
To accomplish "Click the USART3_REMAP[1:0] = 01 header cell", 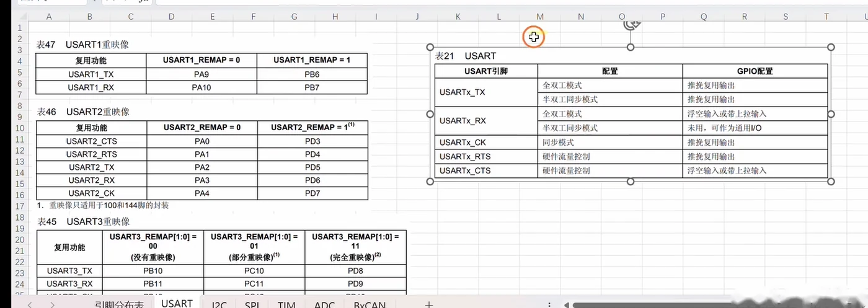I will pos(254,247).
